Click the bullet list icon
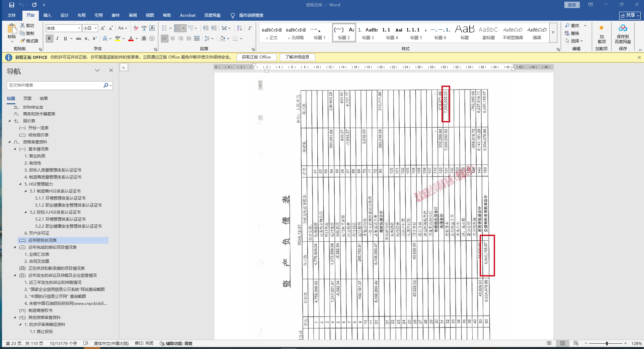 (164, 28)
